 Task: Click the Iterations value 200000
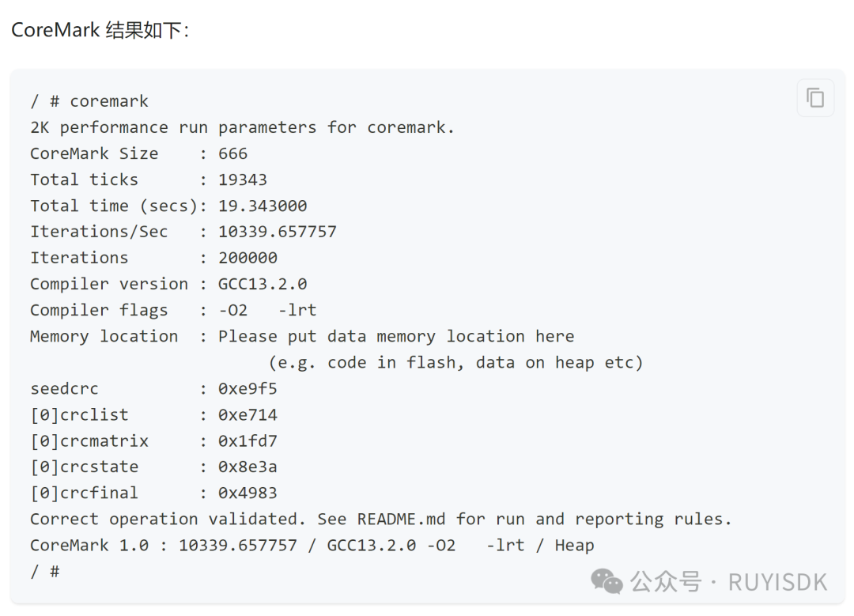point(248,258)
